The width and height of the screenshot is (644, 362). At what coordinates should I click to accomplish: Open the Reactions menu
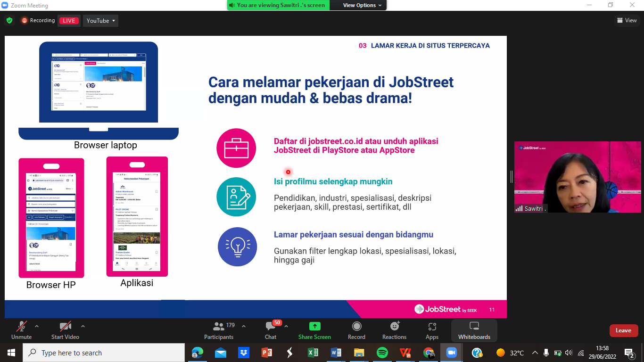394,330
